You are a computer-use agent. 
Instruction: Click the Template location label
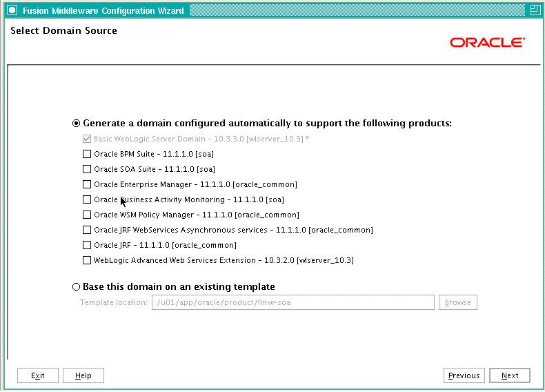[x=114, y=302]
